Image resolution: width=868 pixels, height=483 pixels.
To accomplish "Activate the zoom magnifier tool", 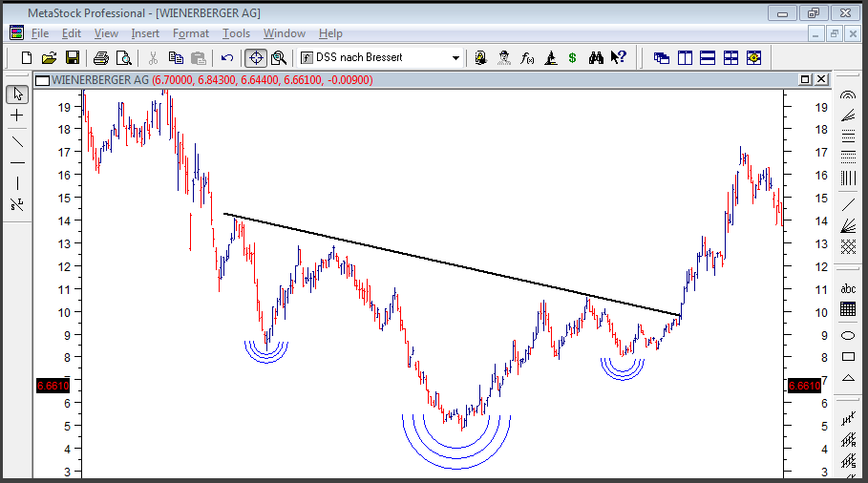I will click(x=279, y=57).
